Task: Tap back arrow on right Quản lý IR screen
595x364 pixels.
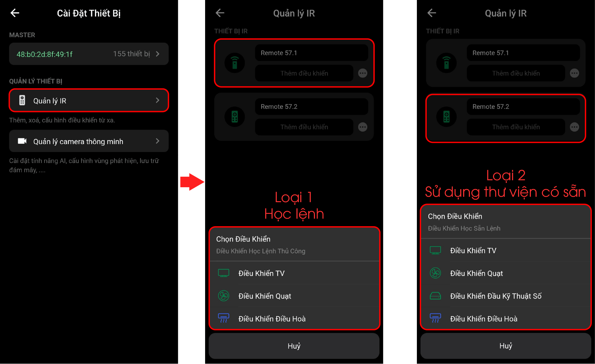Action: click(x=432, y=13)
